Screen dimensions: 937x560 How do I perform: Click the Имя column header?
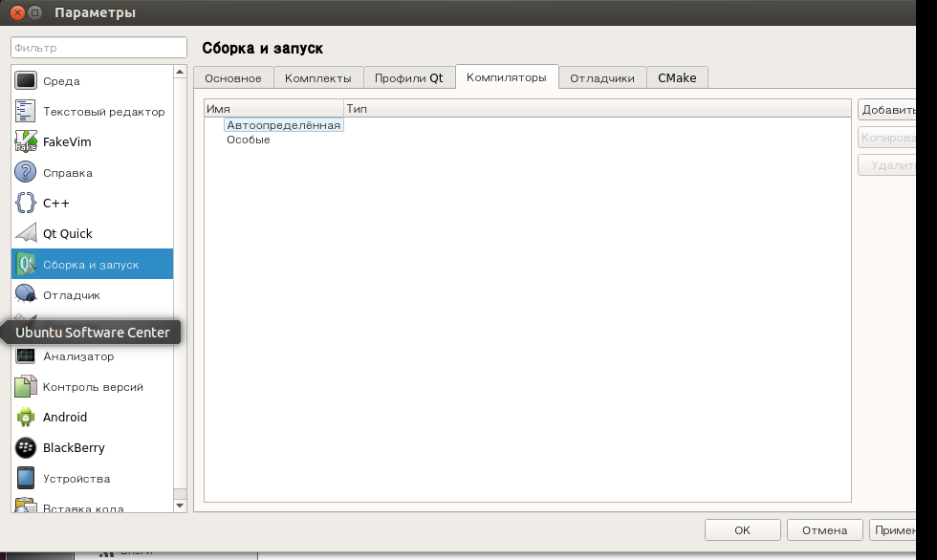tap(274, 109)
